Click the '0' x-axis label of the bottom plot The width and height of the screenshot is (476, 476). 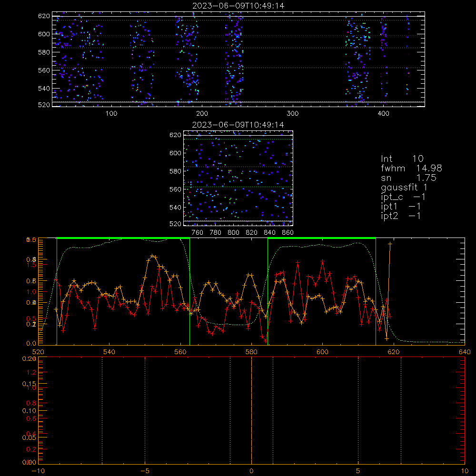[x=251, y=471]
